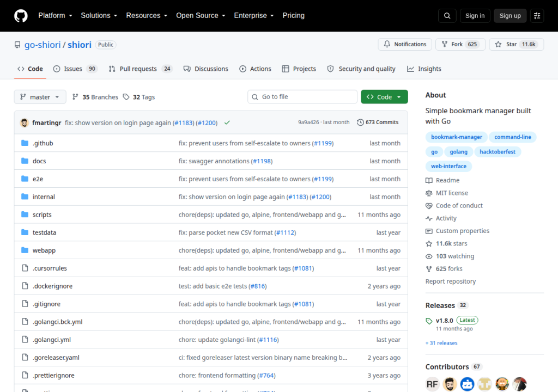This screenshot has height=392, width=558.
Task: Open appearance settings icon next to Sign up
Action: coord(537,16)
